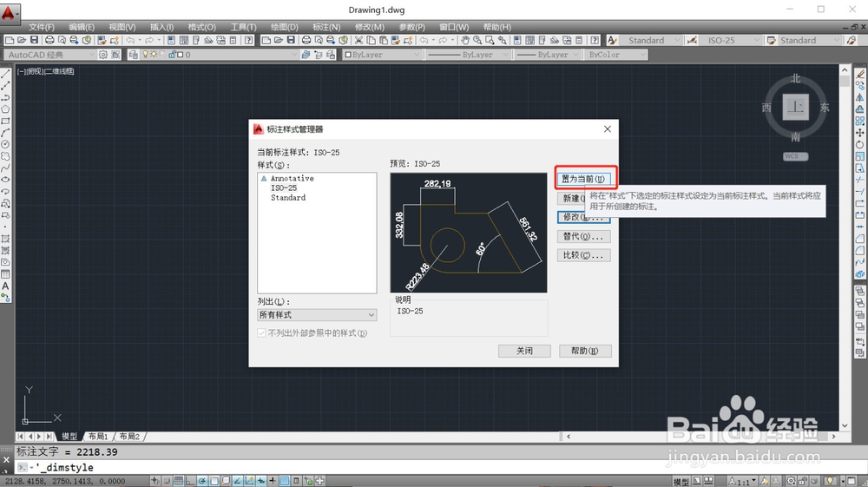Select the Line draw tool
The image size is (868, 487).
5,74
